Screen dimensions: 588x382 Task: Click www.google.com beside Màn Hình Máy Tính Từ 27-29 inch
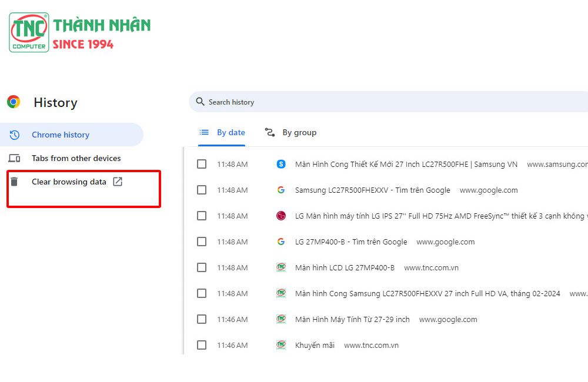click(448, 319)
